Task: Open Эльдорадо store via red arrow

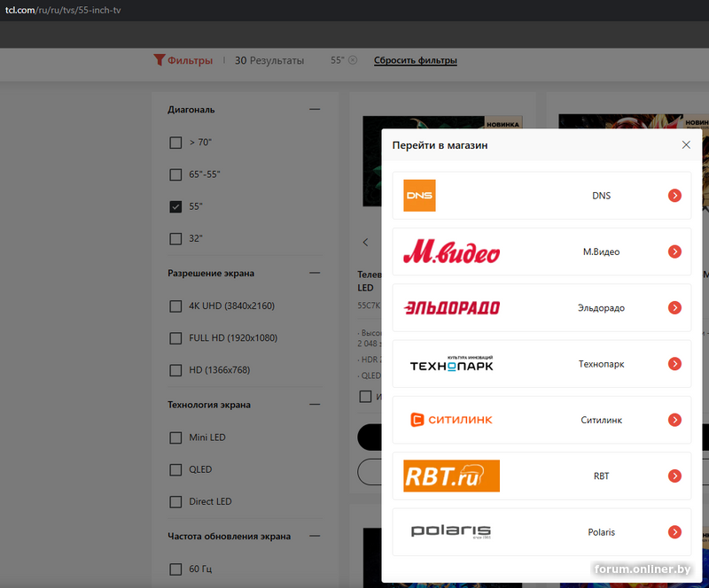Action: (674, 308)
